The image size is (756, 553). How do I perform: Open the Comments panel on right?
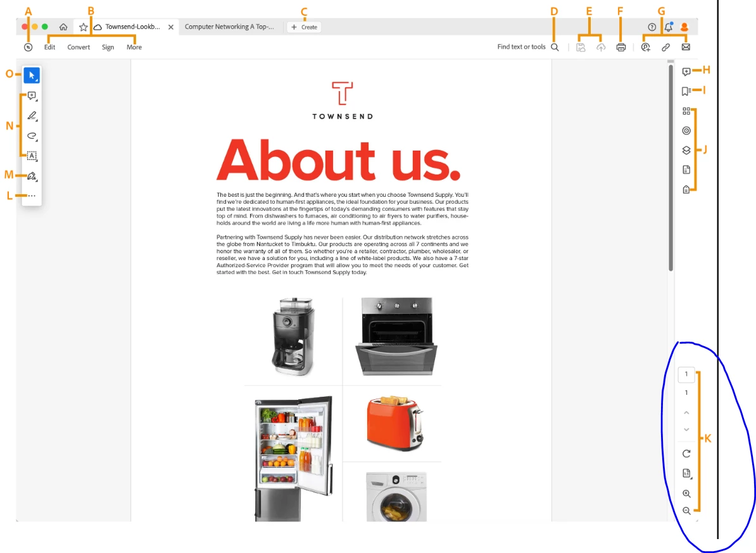coord(686,71)
